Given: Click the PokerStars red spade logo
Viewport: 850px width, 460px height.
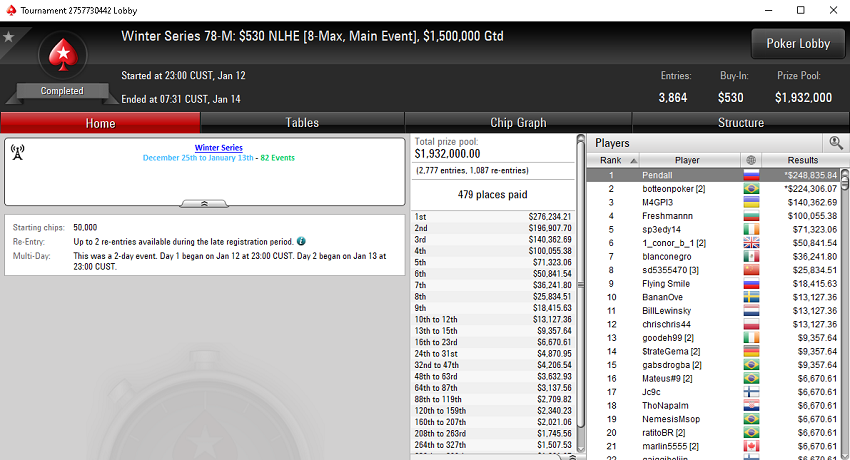Looking at the screenshot, I should tap(63, 56).
